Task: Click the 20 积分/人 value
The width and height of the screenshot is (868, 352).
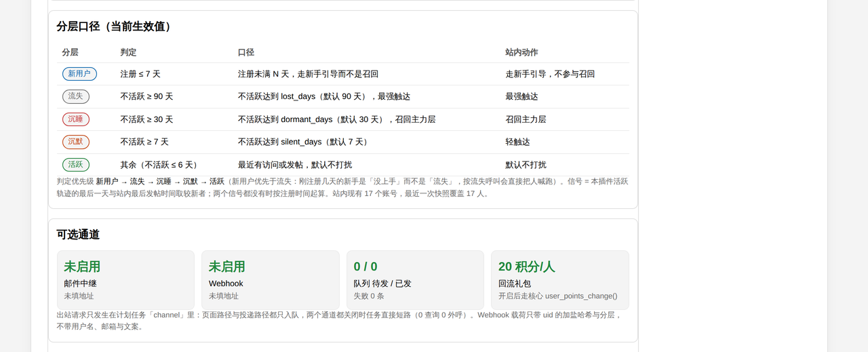Action: pos(526,267)
